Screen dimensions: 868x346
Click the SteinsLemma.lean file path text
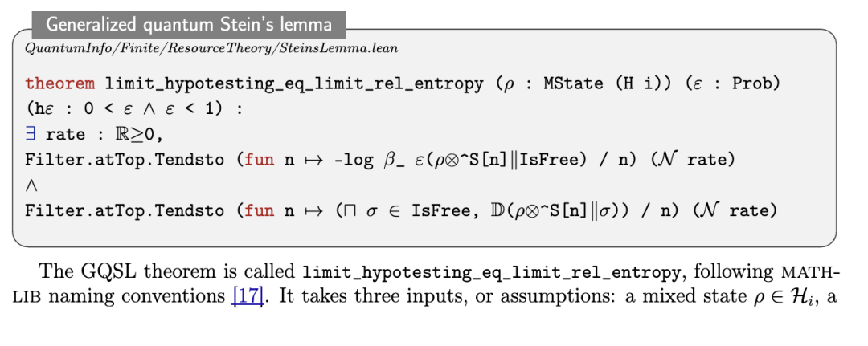[211, 49]
